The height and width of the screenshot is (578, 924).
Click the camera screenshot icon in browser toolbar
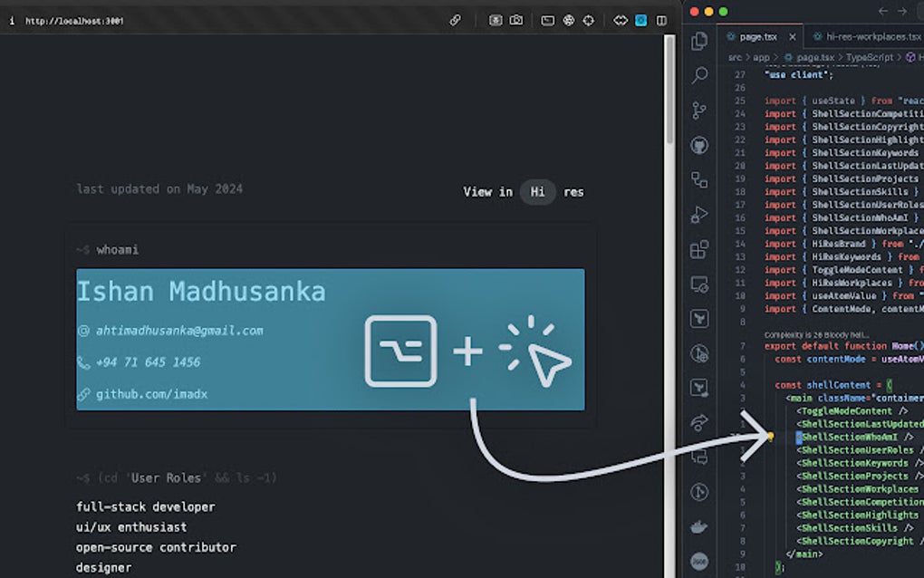point(516,20)
